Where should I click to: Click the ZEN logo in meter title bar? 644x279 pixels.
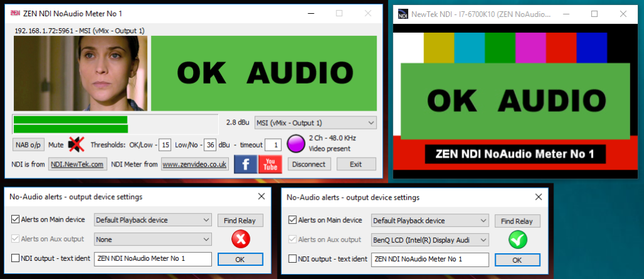click(15, 14)
